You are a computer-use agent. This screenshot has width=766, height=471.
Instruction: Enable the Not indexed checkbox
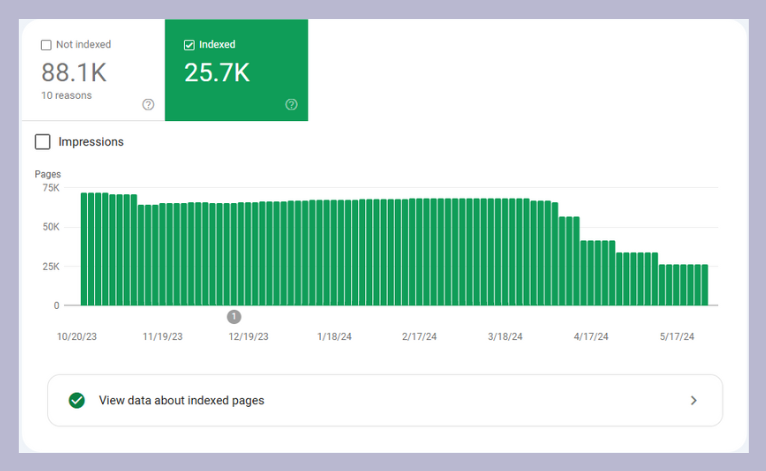(x=46, y=45)
